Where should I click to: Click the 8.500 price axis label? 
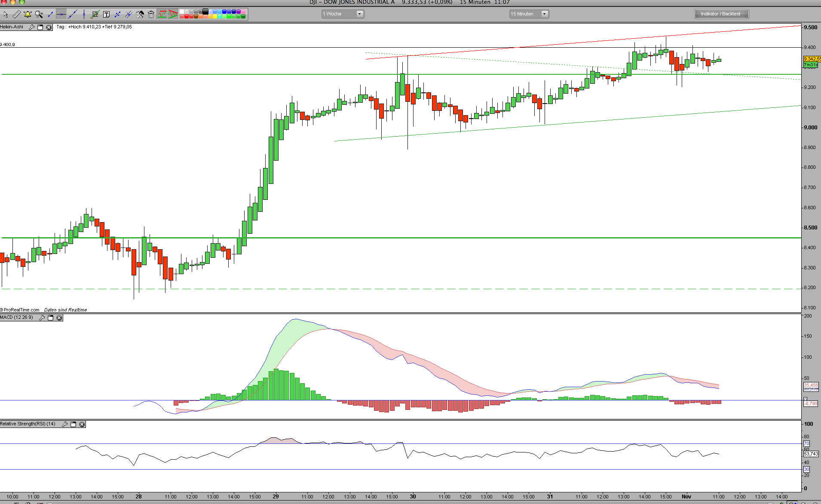point(811,228)
